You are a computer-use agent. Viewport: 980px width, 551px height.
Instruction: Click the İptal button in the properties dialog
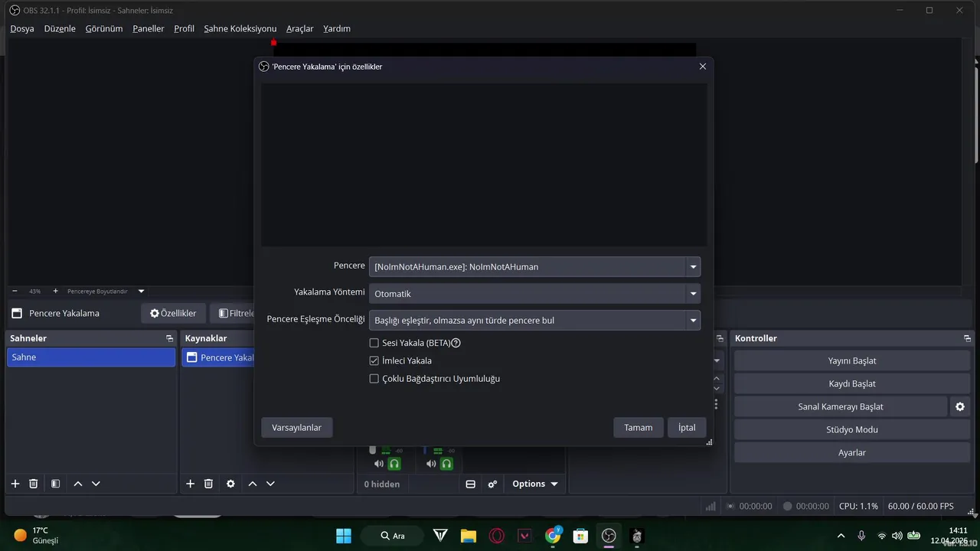tap(687, 427)
